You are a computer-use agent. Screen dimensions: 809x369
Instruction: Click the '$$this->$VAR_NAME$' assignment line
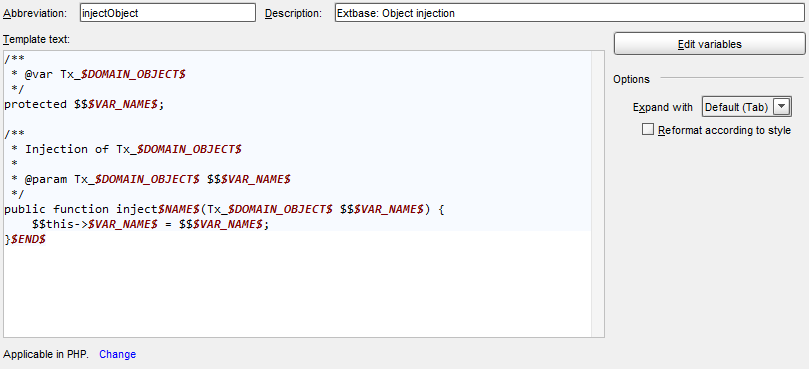[151, 224]
